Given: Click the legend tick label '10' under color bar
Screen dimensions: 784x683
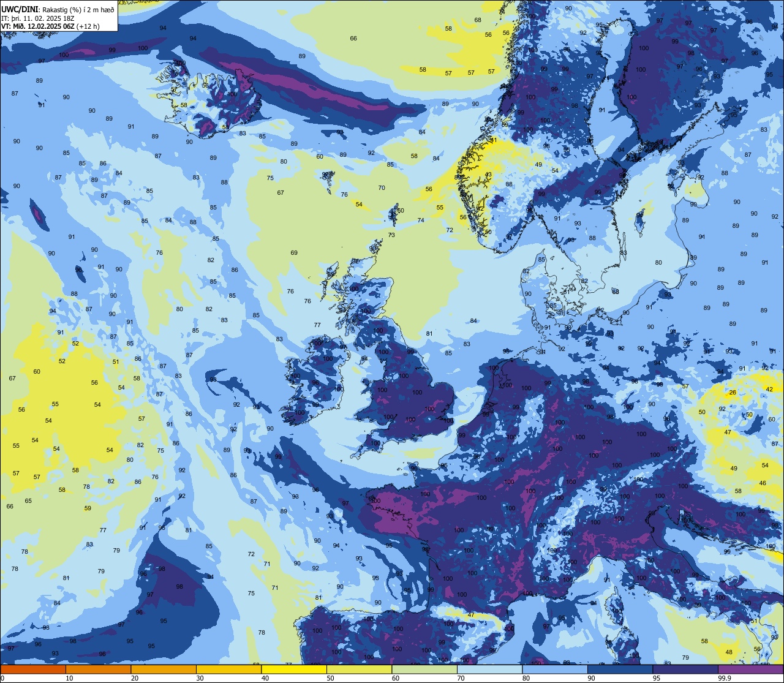Looking at the screenshot, I should [70, 677].
